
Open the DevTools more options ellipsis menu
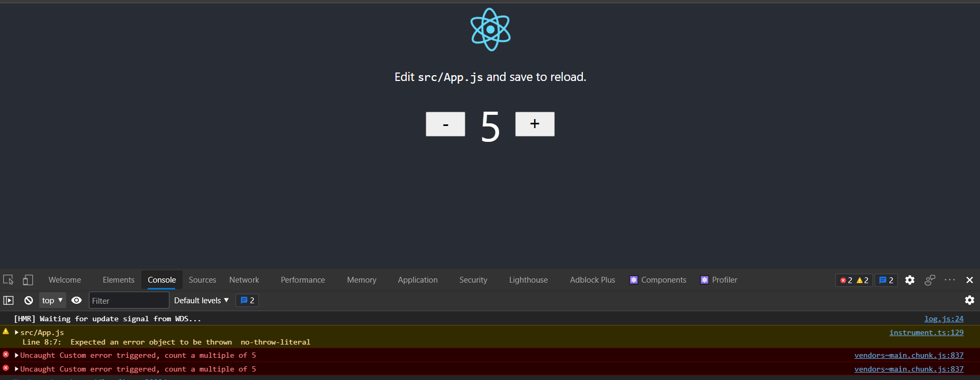950,280
